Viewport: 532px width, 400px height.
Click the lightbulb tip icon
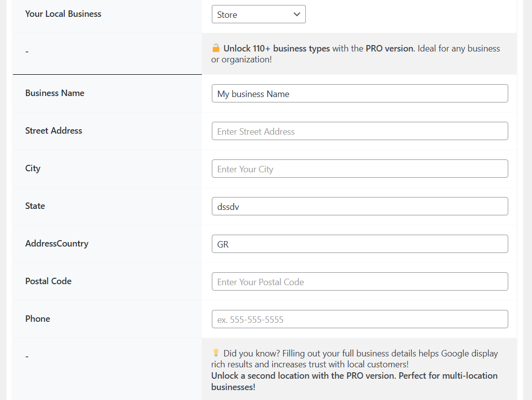coord(216,353)
